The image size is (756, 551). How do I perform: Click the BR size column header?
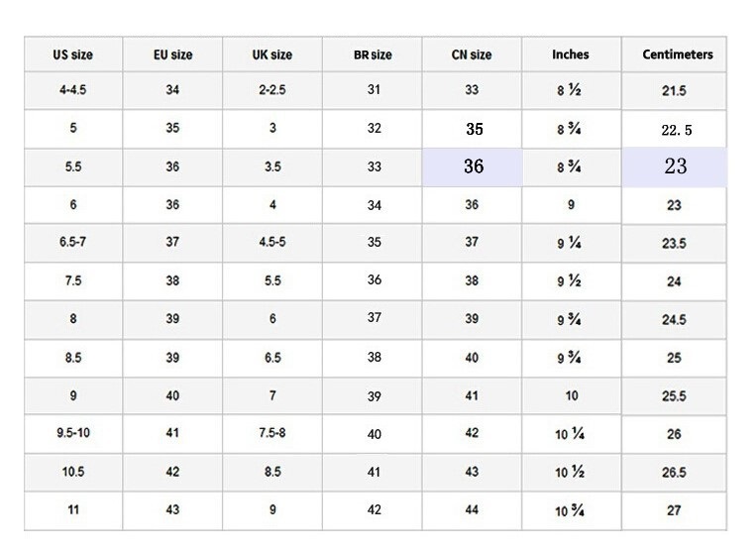373,55
